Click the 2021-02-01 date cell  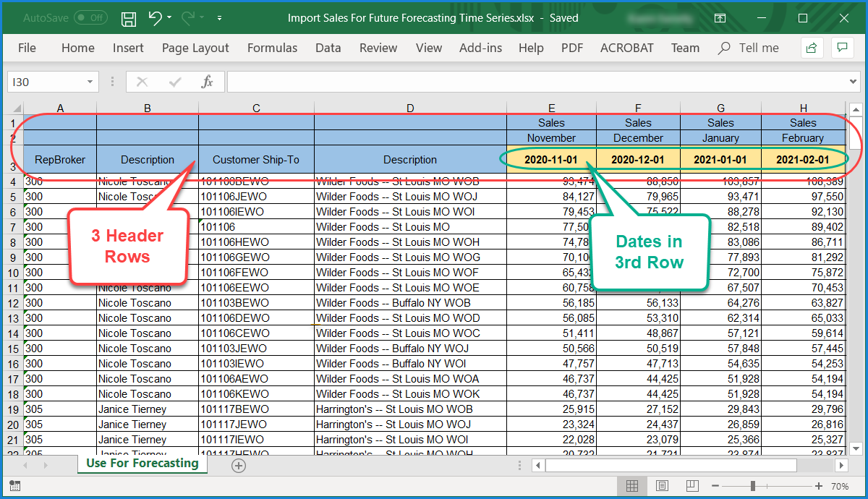point(803,160)
